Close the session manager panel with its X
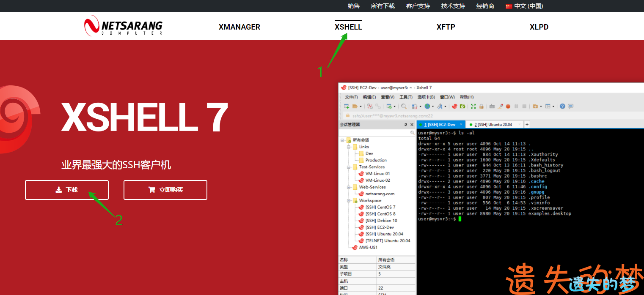 [x=412, y=125]
